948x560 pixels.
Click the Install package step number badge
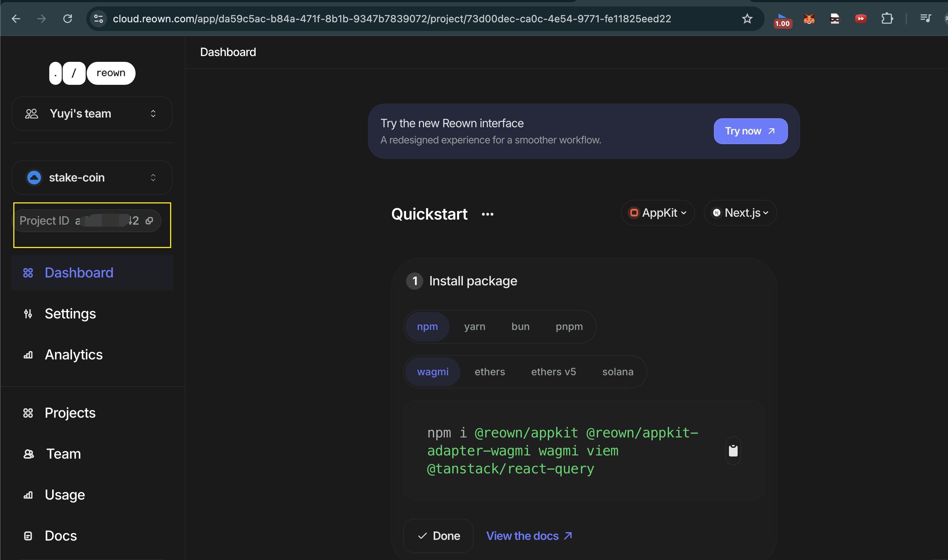(415, 281)
